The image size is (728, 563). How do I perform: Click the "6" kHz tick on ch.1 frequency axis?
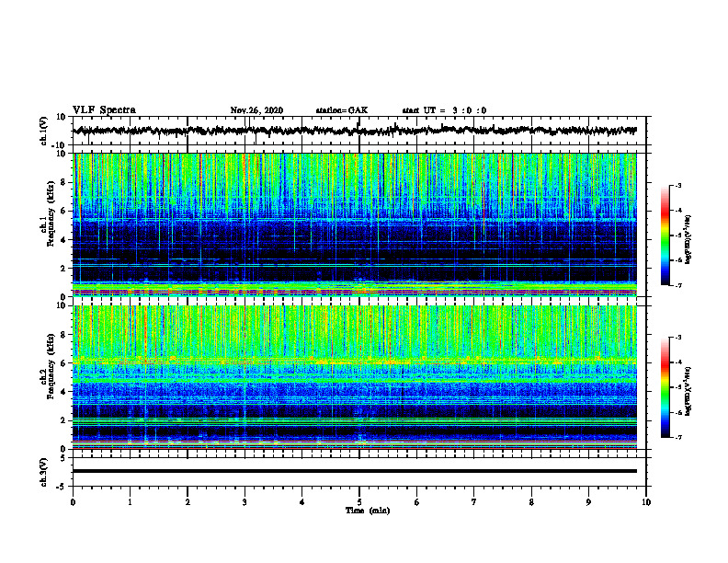tap(63, 211)
